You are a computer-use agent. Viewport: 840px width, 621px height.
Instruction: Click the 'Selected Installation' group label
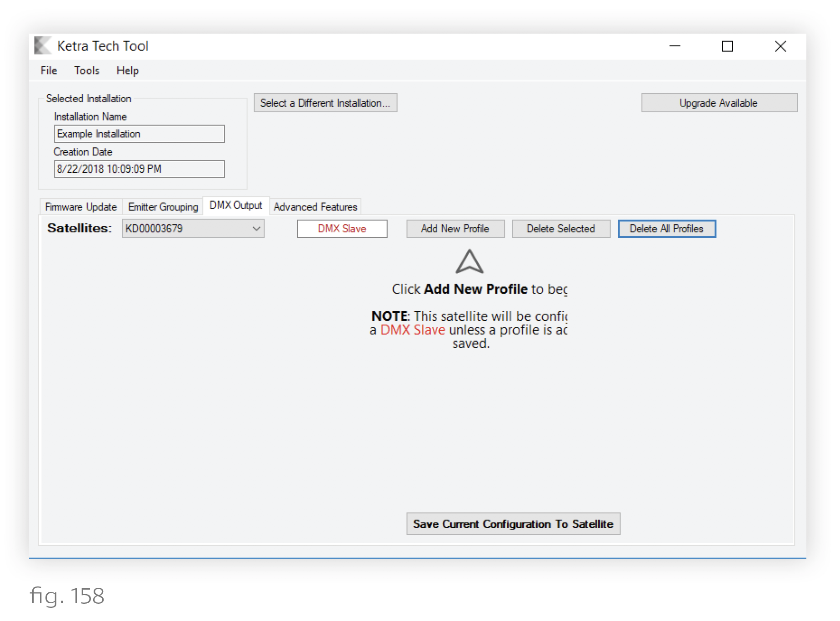point(89,99)
